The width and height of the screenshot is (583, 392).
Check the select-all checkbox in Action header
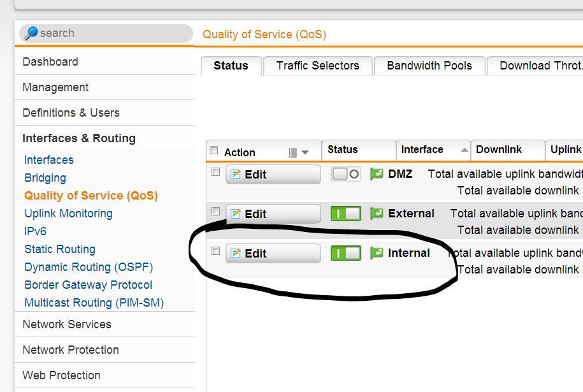point(214,150)
